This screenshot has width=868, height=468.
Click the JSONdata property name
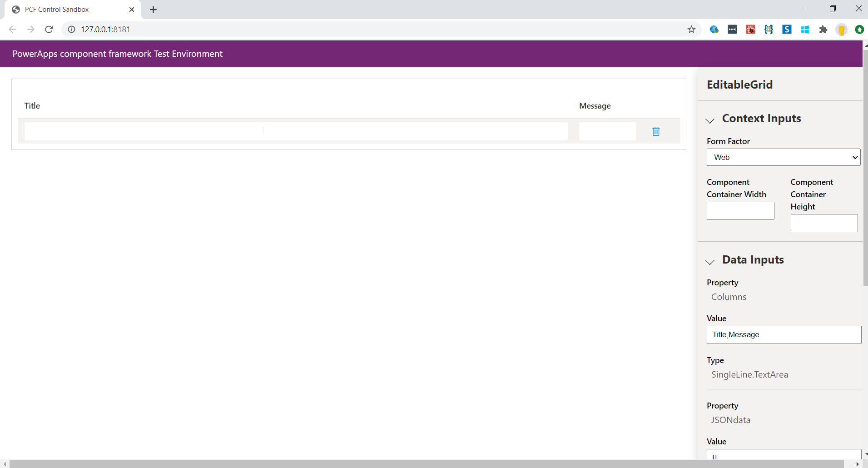point(731,420)
